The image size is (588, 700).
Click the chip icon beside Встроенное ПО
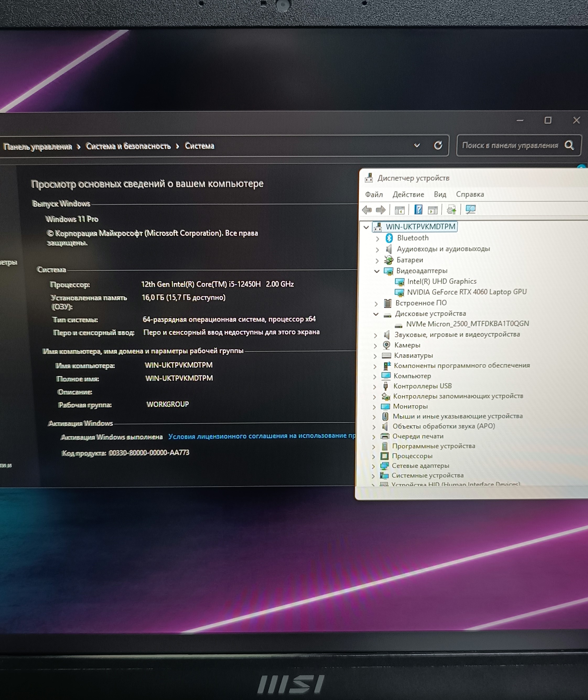coord(387,303)
